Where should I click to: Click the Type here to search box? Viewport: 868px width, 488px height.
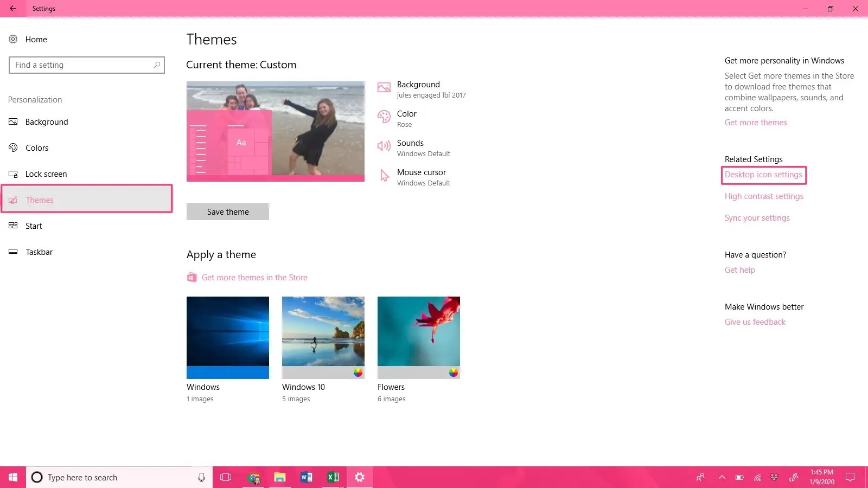[119, 477]
